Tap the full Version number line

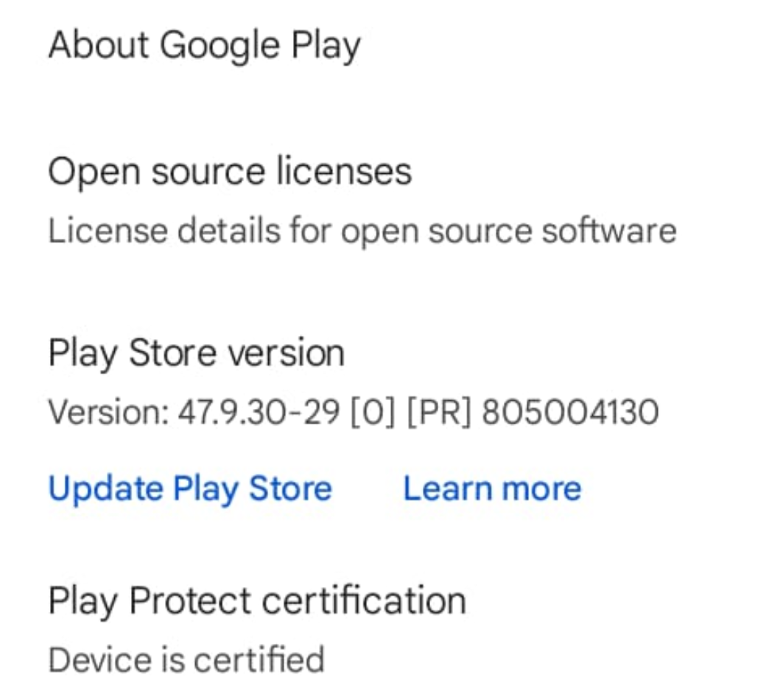[x=353, y=413]
